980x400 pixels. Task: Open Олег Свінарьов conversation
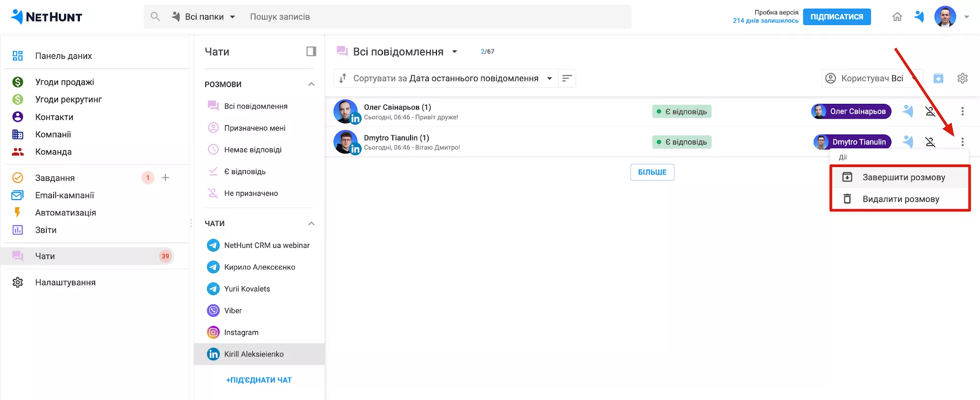pos(653,111)
